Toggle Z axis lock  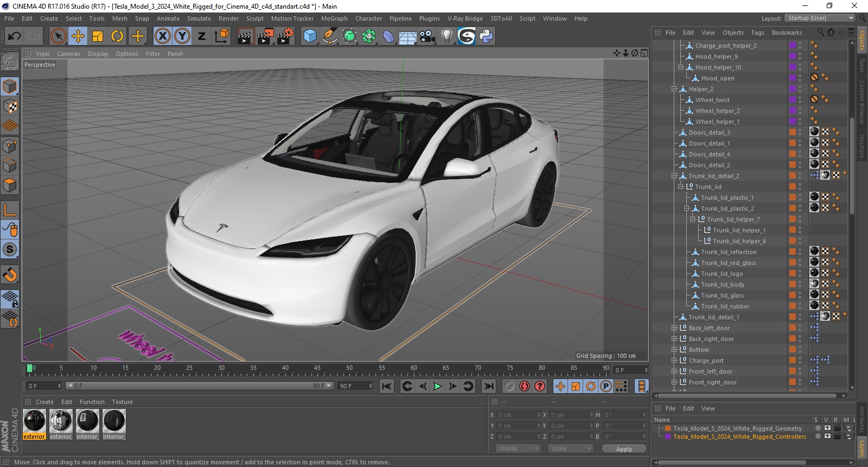pos(202,36)
